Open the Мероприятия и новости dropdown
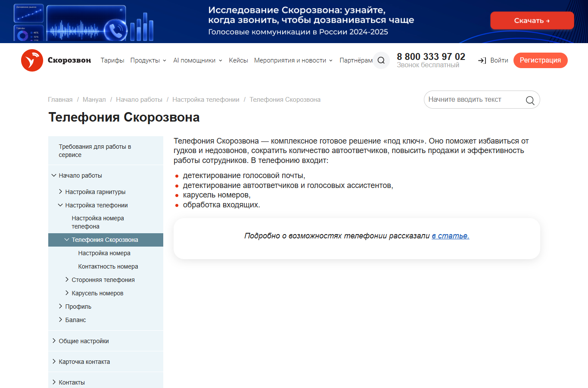Screen dimensions: 588x388 (x=293, y=60)
